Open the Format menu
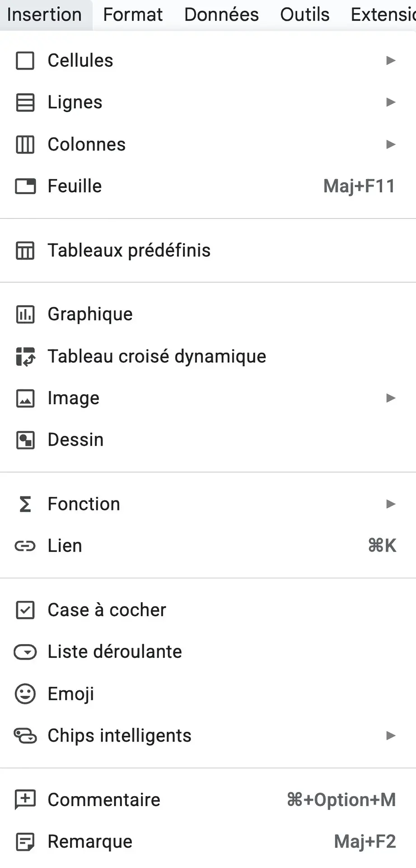Viewport: 416px width, 868px height. pyautogui.click(x=132, y=14)
